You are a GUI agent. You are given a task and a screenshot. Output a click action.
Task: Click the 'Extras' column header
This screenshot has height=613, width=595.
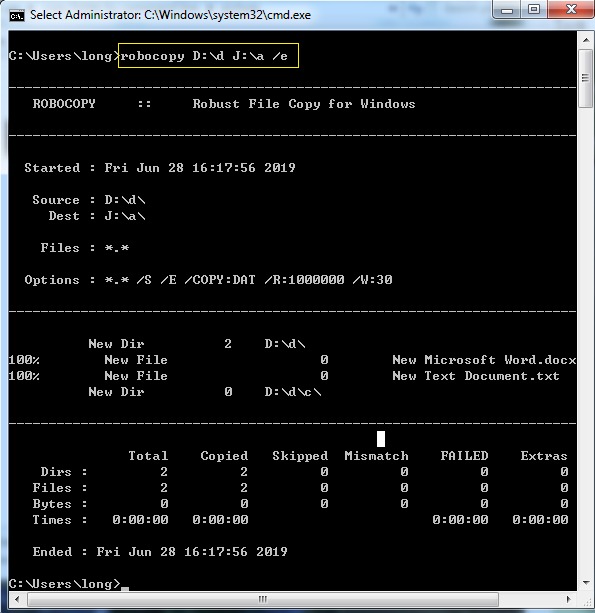pos(544,456)
